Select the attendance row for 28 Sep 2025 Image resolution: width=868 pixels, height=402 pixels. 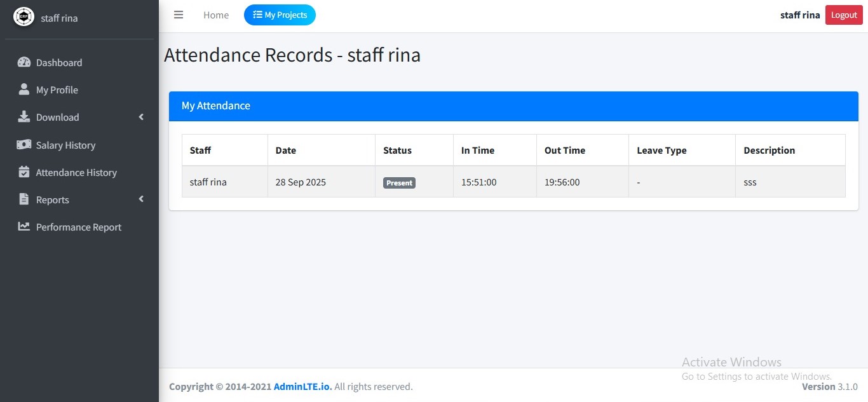[x=300, y=182]
